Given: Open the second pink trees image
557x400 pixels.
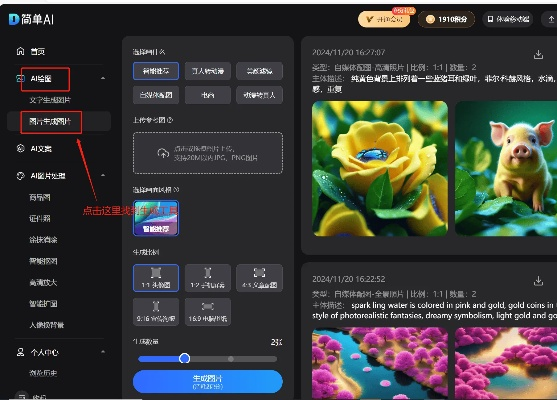Looking at the screenshot, I should pyautogui.click(x=506, y=363).
